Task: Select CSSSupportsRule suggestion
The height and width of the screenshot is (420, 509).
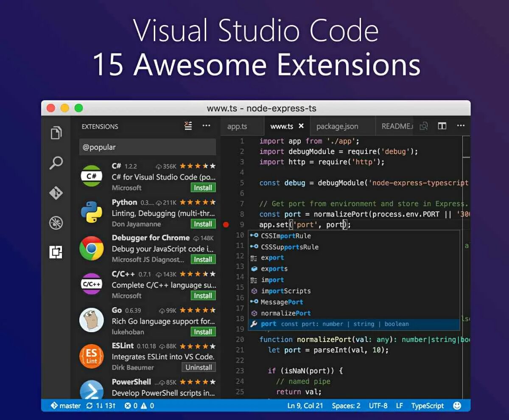Action: [x=354, y=247]
